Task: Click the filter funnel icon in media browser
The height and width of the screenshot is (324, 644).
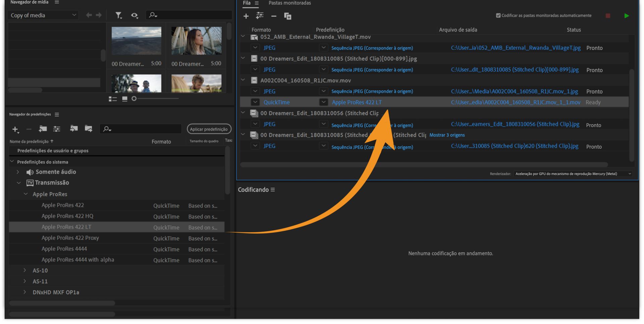Action: (x=118, y=15)
